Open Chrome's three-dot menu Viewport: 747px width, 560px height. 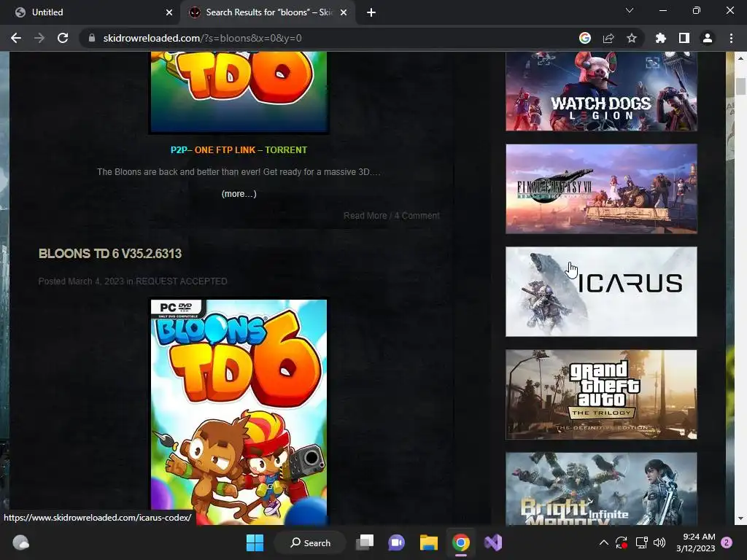tap(731, 38)
